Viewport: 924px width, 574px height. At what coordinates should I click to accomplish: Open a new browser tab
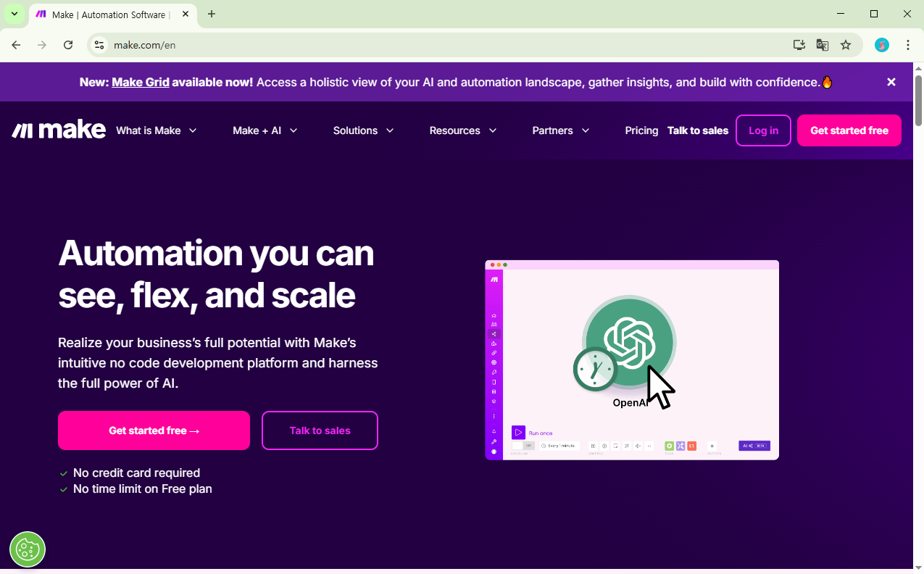pyautogui.click(x=212, y=14)
